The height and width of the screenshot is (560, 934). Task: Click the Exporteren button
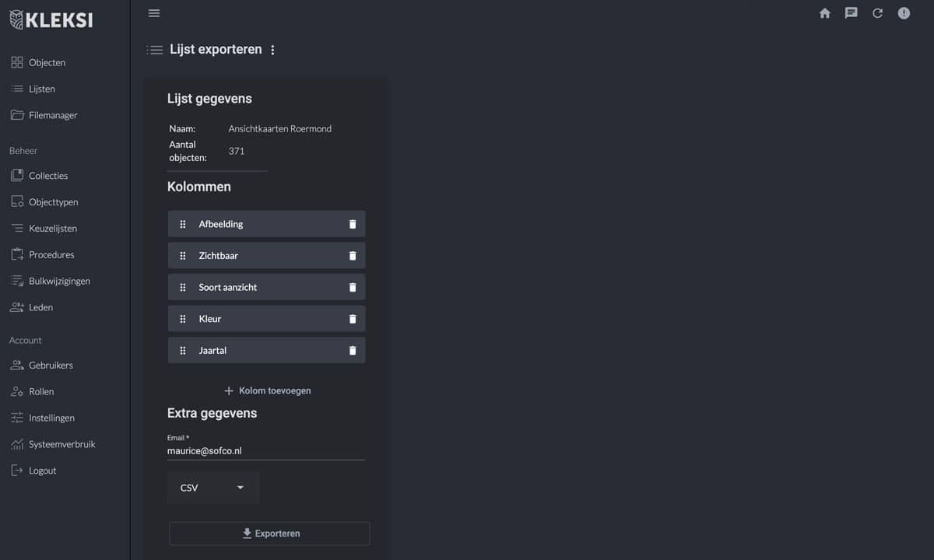click(269, 534)
